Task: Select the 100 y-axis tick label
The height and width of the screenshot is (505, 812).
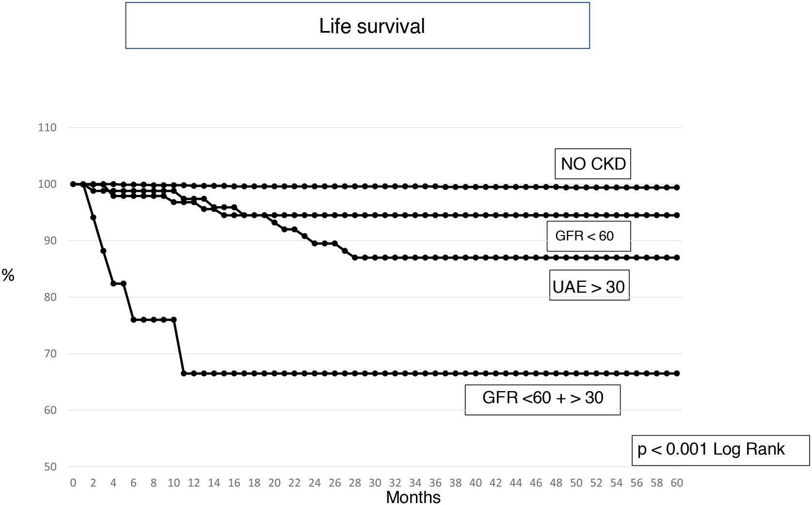Action: click(x=48, y=184)
